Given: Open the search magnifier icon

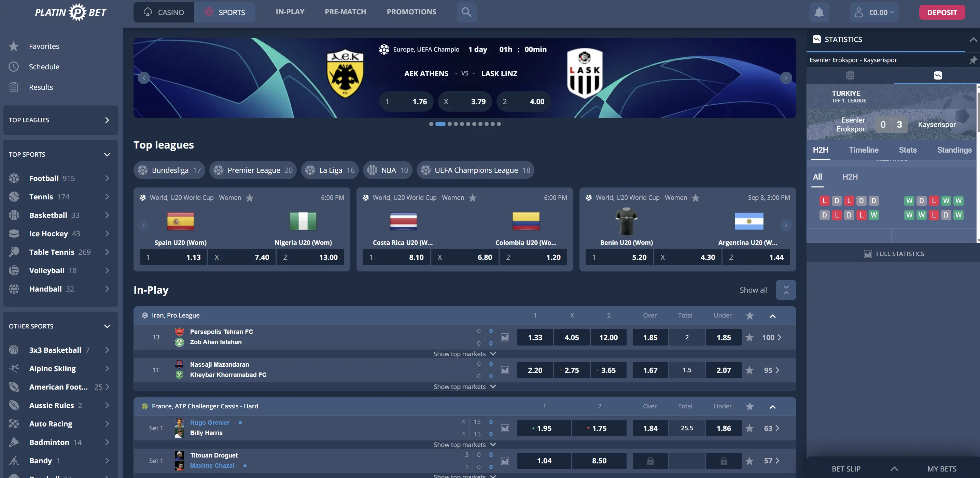Looking at the screenshot, I should coord(466,12).
